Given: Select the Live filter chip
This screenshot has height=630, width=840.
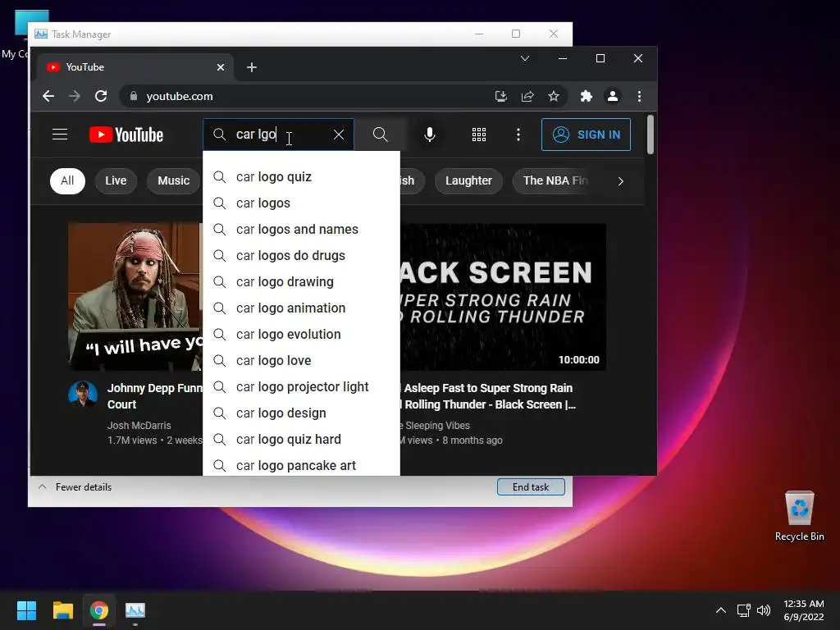Looking at the screenshot, I should click(116, 181).
